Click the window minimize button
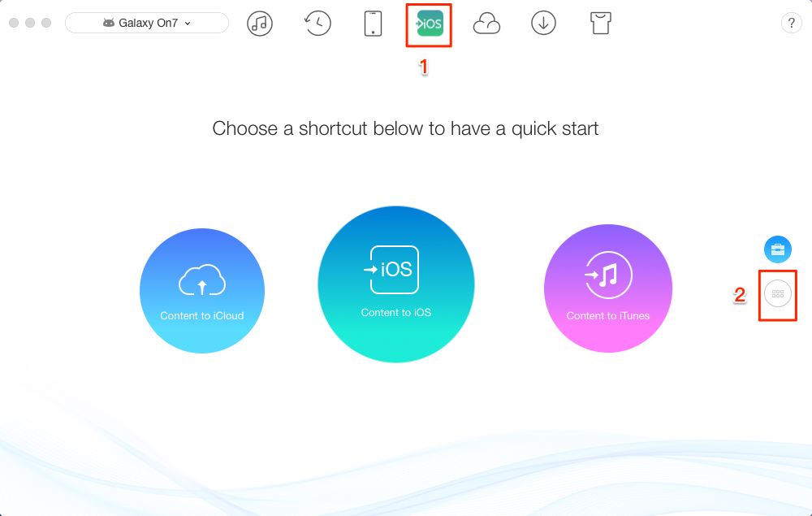Image resolution: width=812 pixels, height=516 pixels. click(30, 23)
